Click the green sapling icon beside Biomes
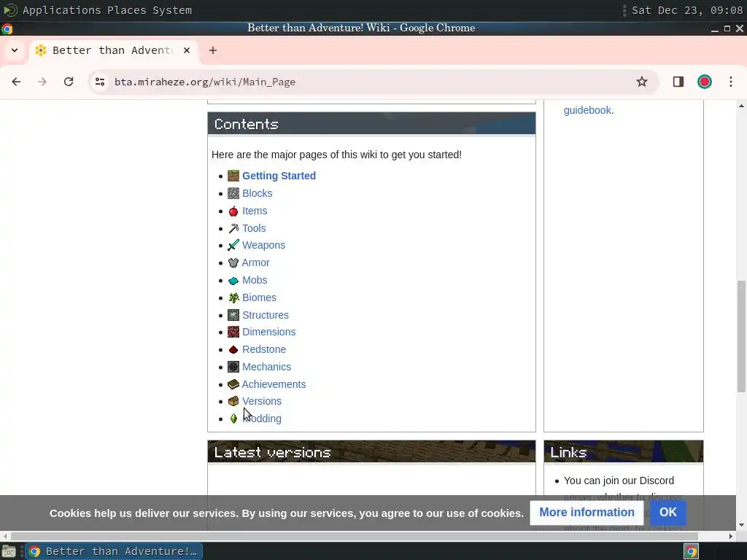This screenshot has width=747, height=560. [233, 297]
